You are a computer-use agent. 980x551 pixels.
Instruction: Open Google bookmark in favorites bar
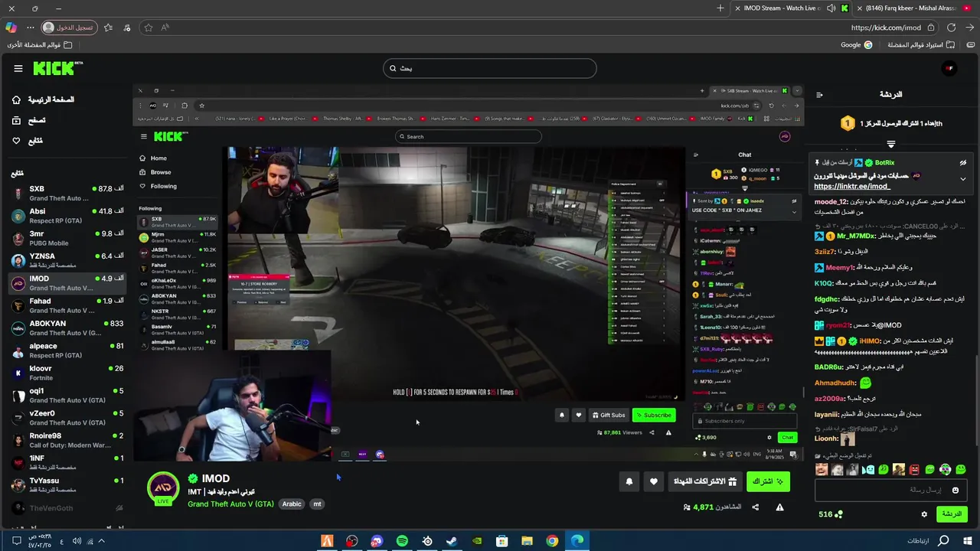point(856,45)
